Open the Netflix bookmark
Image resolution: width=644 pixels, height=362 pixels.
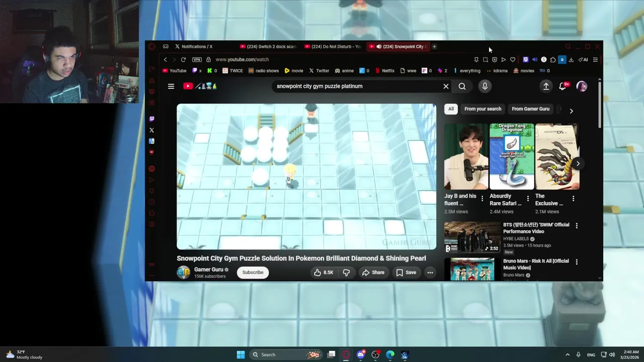pyautogui.click(x=385, y=71)
